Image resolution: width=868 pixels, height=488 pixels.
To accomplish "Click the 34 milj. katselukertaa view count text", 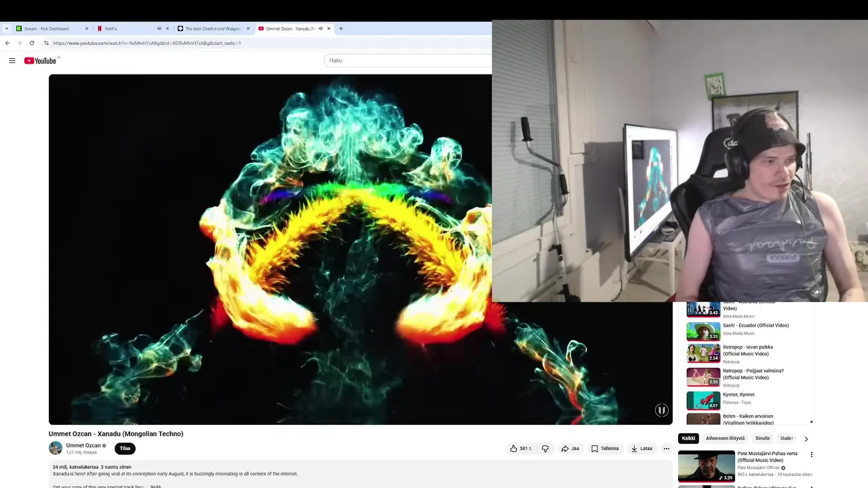I will (75, 467).
